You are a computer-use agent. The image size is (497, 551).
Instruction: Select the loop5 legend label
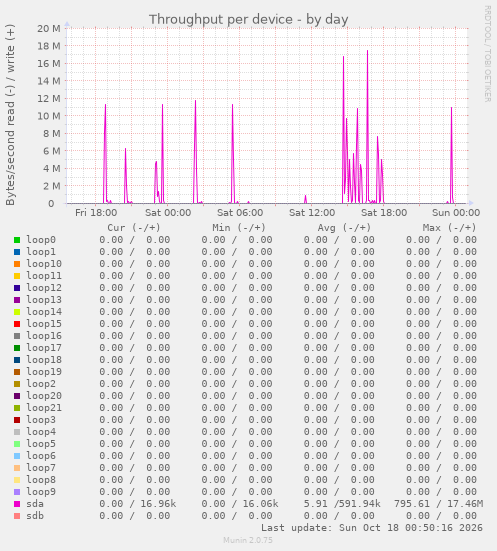(x=41, y=444)
